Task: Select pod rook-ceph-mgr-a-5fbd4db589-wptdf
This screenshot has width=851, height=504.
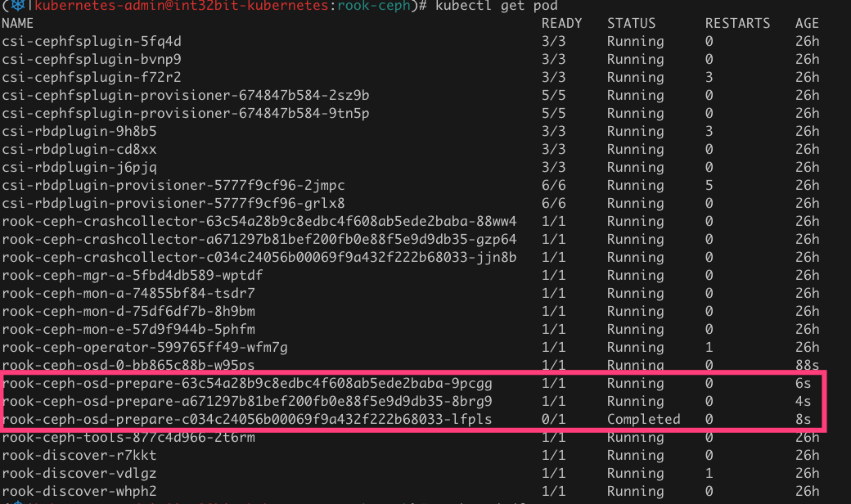Action: 132,275
